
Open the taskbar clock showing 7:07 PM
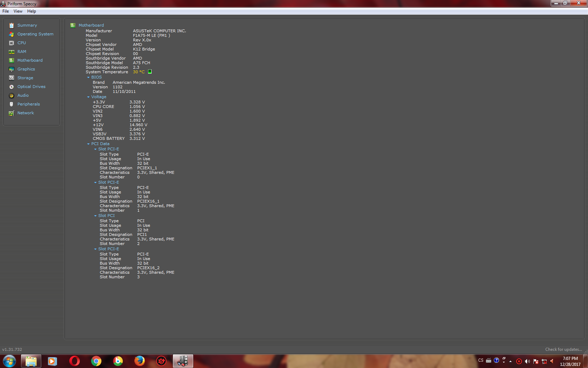coord(570,361)
